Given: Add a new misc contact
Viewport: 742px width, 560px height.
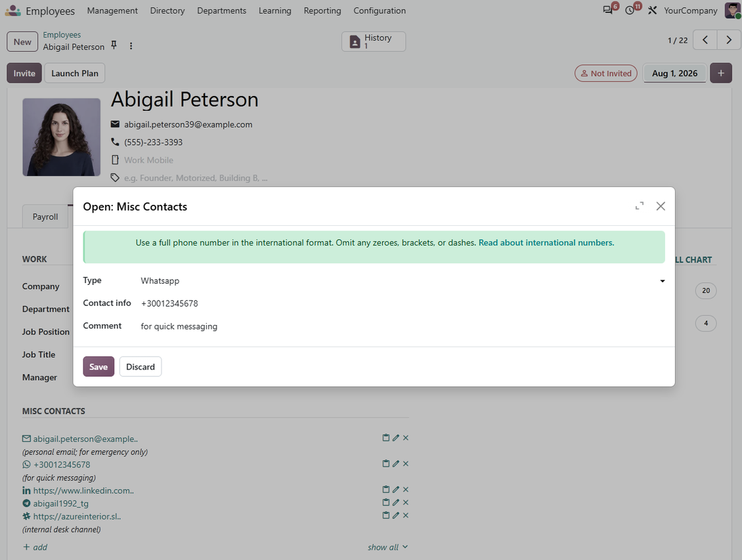Looking at the screenshot, I should (35, 548).
